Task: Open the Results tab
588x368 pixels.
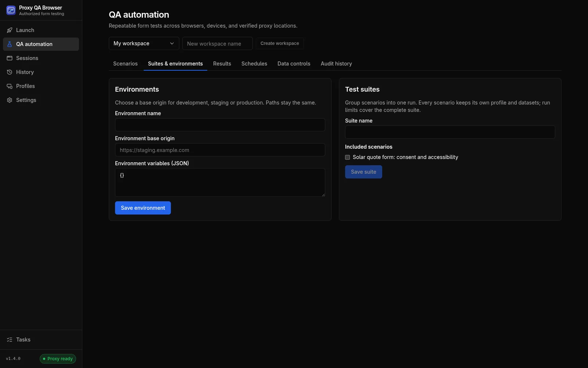Action: (x=222, y=64)
